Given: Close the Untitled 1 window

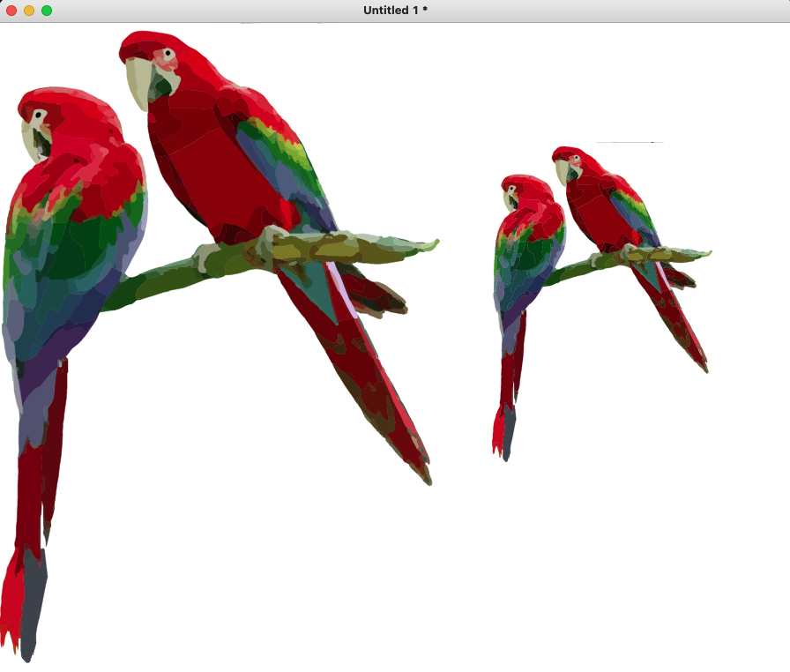Looking at the screenshot, I should pos(11,11).
